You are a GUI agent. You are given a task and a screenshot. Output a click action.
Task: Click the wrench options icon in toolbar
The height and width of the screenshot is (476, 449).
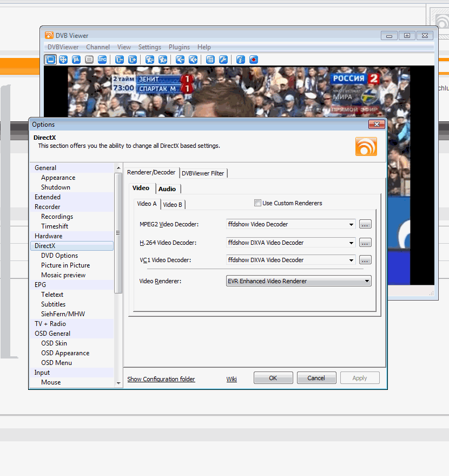click(x=223, y=60)
